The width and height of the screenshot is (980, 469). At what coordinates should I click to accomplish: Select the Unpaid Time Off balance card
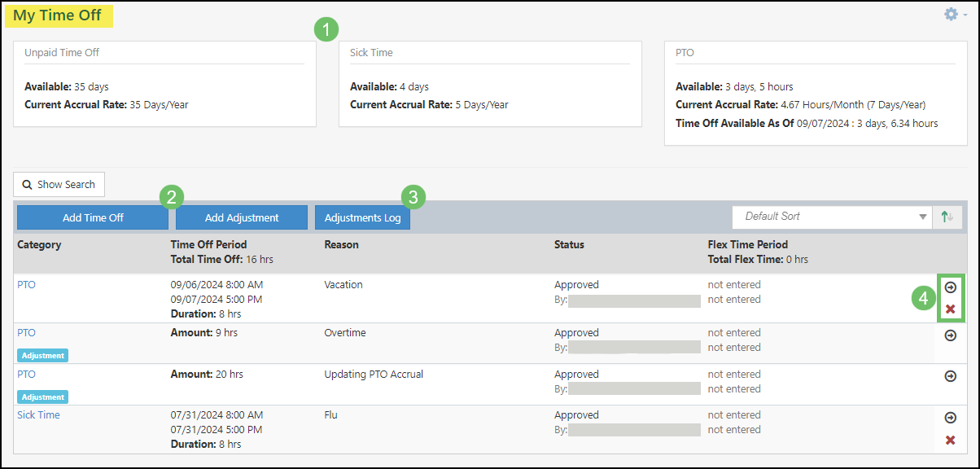click(x=164, y=84)
